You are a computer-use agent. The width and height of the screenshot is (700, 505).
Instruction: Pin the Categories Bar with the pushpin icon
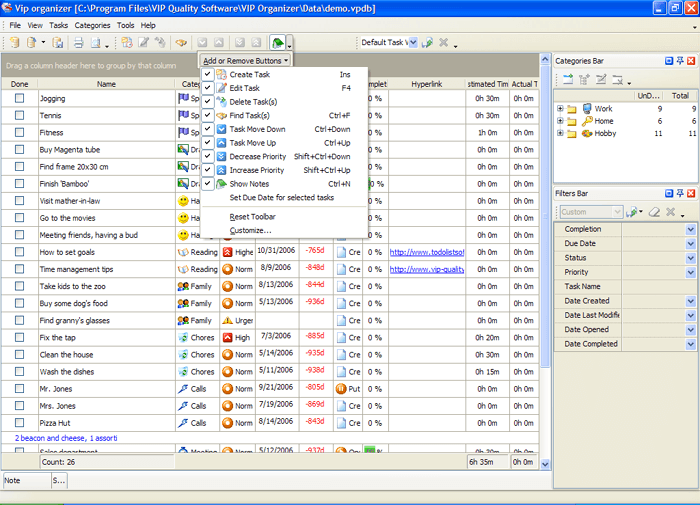tap(680, 61)
